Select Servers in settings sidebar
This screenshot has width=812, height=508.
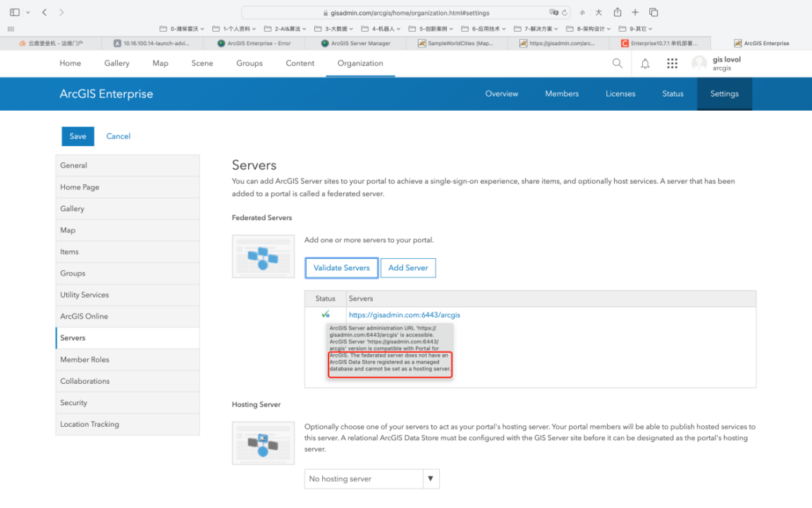coord(128,338)
